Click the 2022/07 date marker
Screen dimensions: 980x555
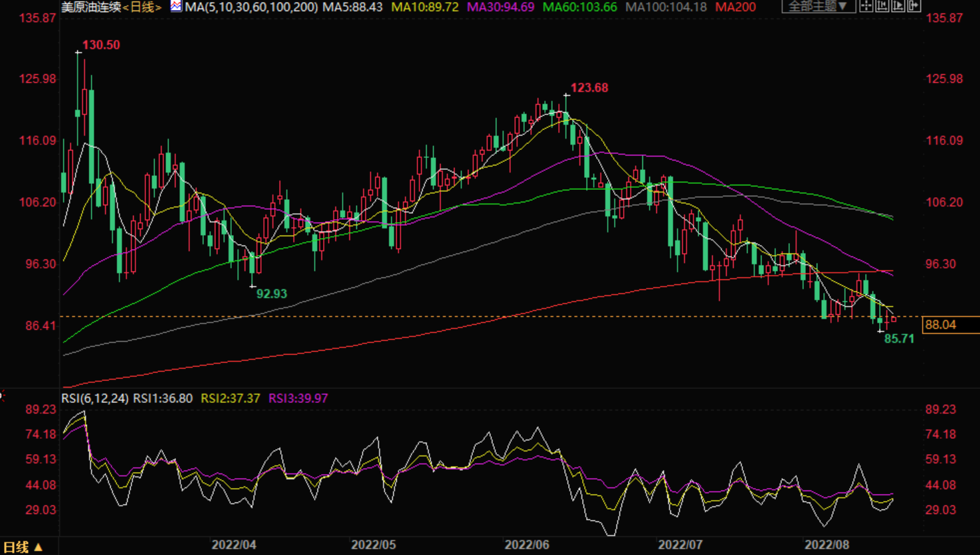[x=680, y=545]
